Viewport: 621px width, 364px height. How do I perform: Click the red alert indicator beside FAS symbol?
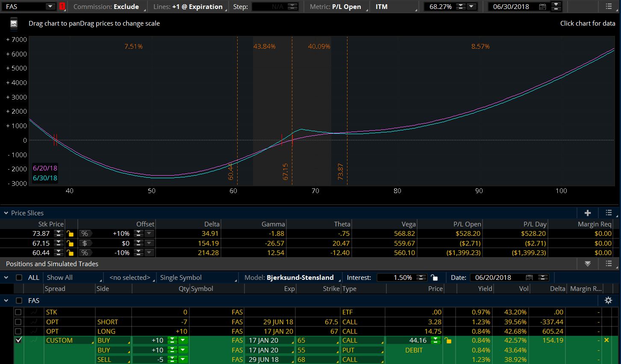[x=62, y=7]
